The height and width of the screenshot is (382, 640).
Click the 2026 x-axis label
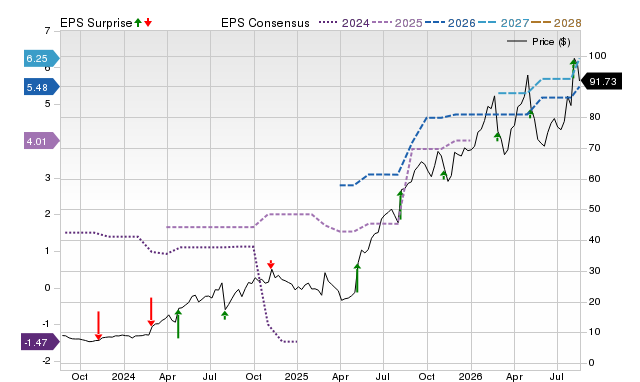(470, 376)
